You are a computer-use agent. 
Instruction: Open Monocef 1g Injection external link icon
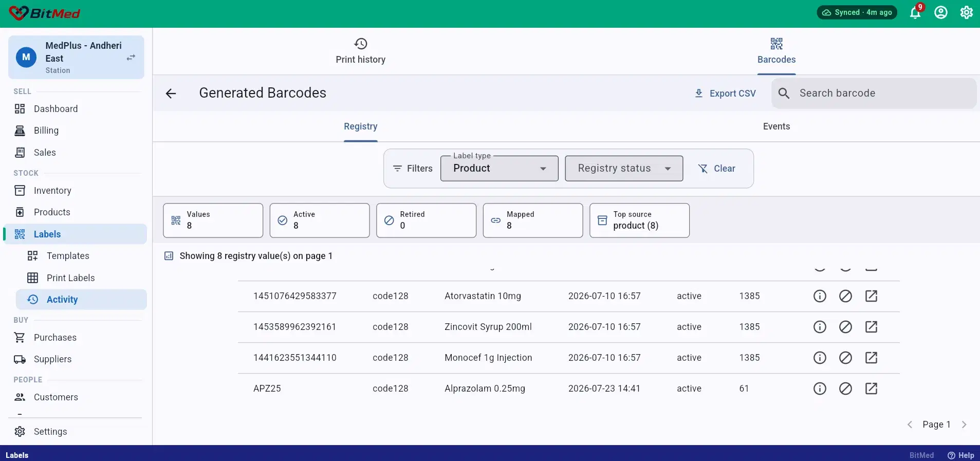[x=871, y=358]
